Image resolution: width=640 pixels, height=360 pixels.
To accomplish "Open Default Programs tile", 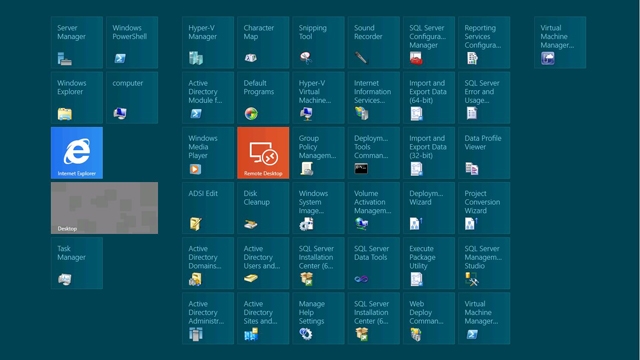I will click(263, 98).
